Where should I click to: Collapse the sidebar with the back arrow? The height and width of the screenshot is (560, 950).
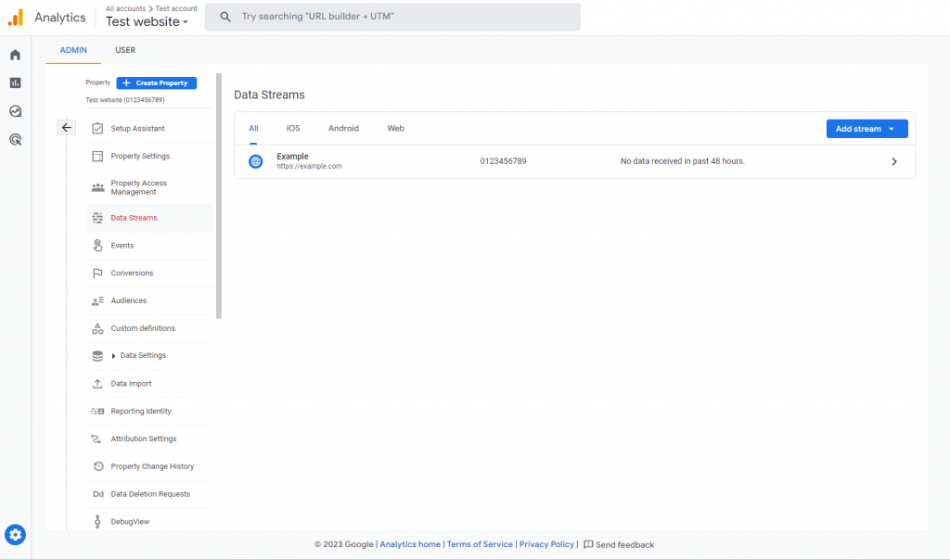click(65, 126)
